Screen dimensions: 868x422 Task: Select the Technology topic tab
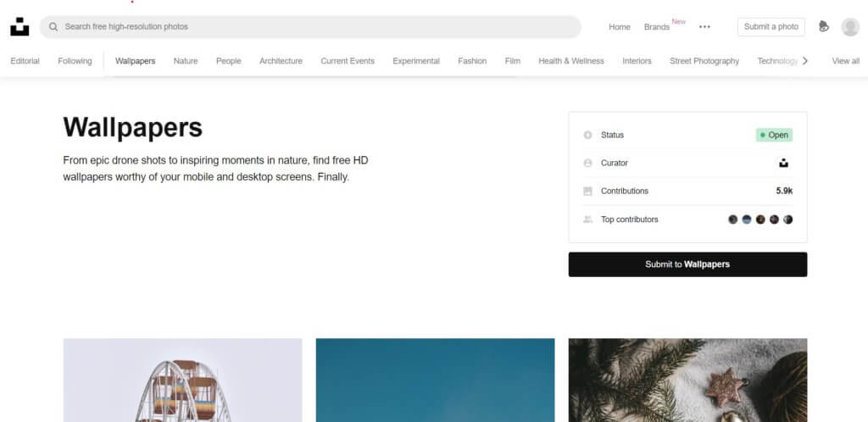click(778, 61)
